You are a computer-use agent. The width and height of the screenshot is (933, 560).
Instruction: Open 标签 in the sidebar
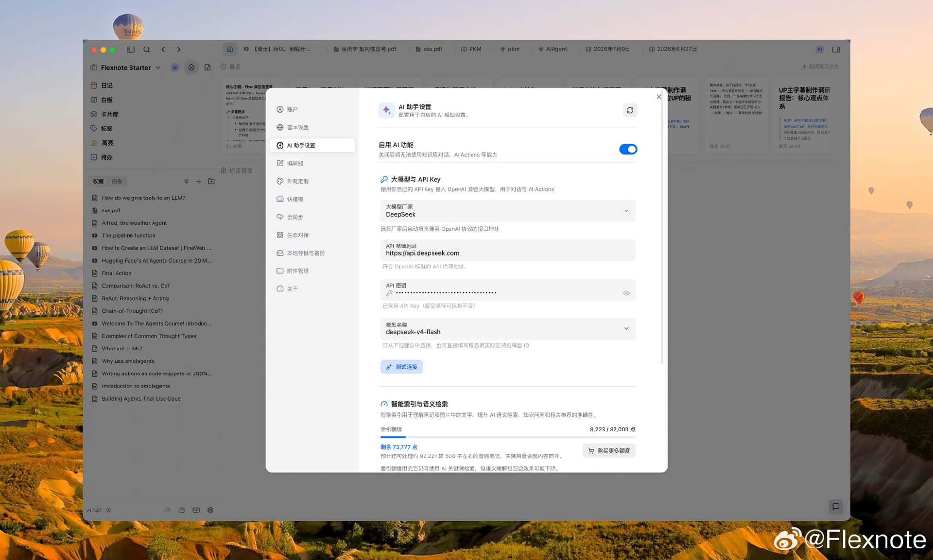coord(107,129)
